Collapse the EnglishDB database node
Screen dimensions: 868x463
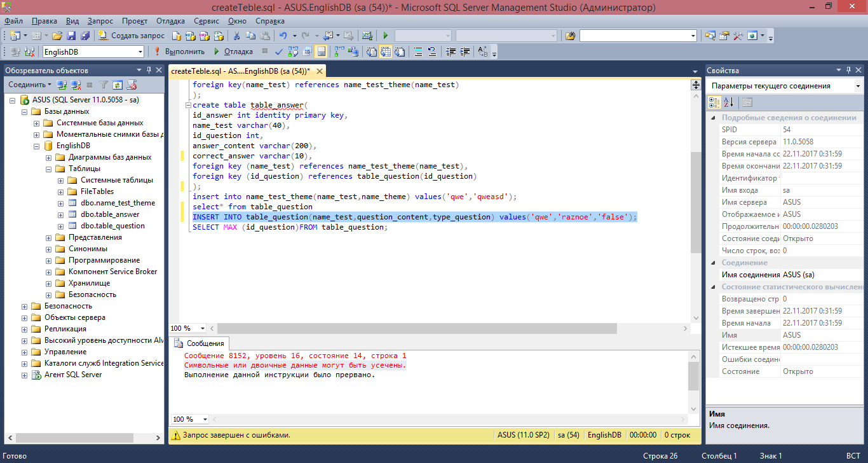pos(37,146)
